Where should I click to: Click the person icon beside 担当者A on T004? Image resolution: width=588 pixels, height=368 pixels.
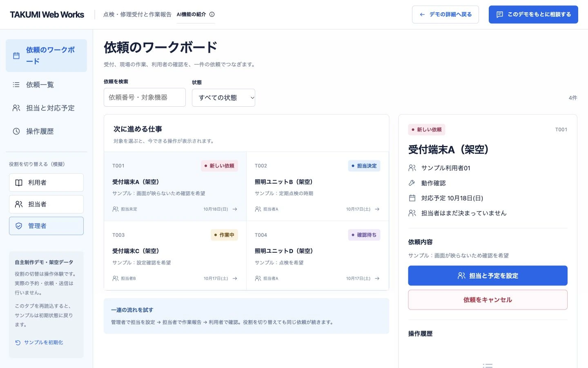pyautogui.click(x=258, y=278)
